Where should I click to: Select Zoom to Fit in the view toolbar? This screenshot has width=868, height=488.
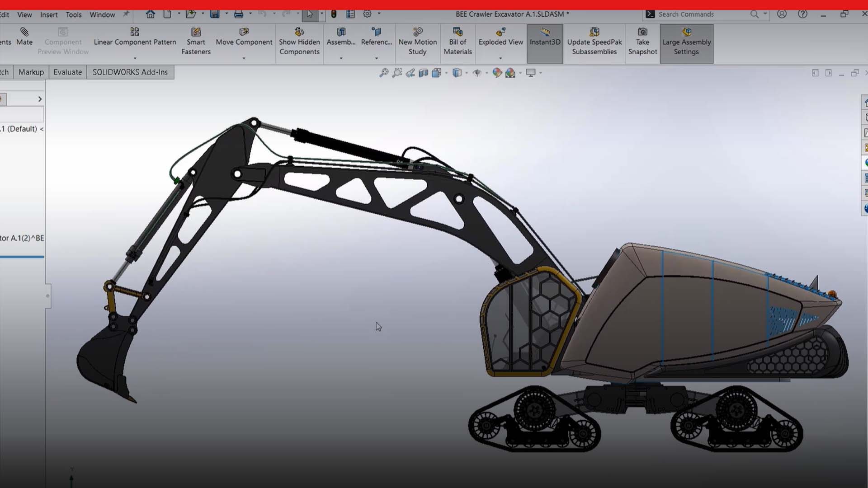(384, 72)
